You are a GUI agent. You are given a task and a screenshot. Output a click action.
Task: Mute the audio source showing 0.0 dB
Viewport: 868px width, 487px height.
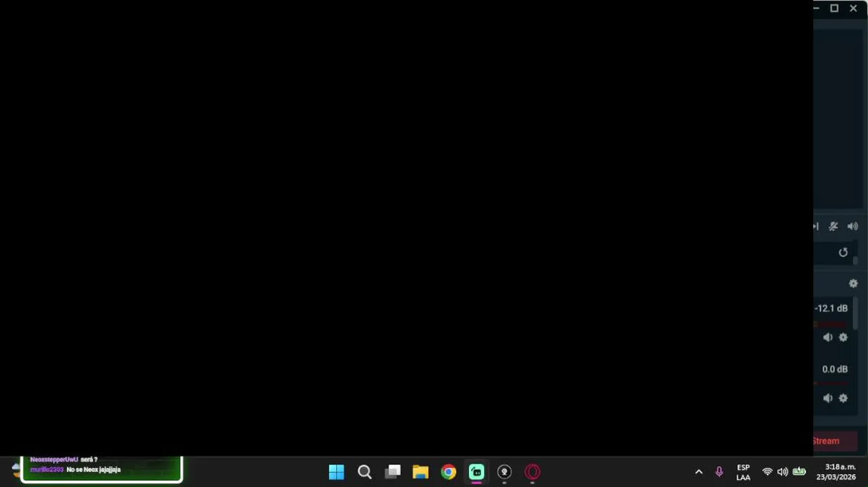pyautogui.click(x=828, y=398)
